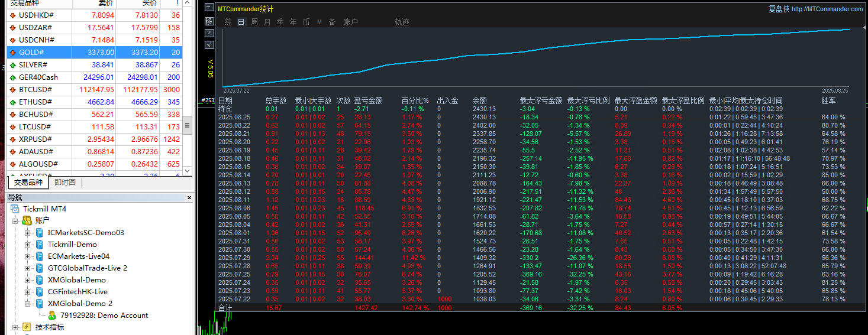Select the ADAUSD# symbol row

(x=95, y=152)
